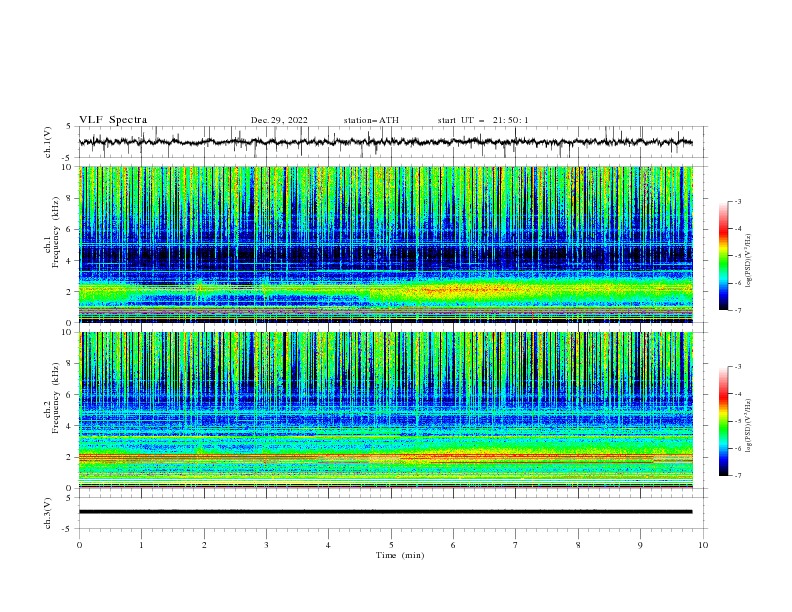Select the date "Dec. 29, 2022"

click(279, 120)
